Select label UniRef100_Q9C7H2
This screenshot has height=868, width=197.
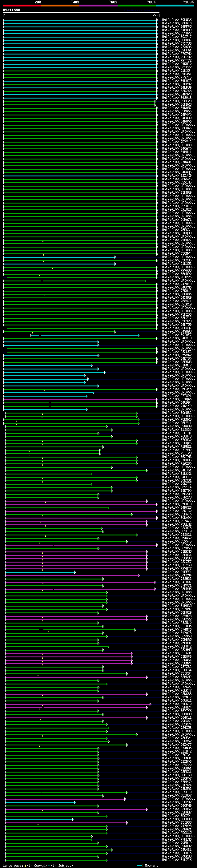coord(177,57)
